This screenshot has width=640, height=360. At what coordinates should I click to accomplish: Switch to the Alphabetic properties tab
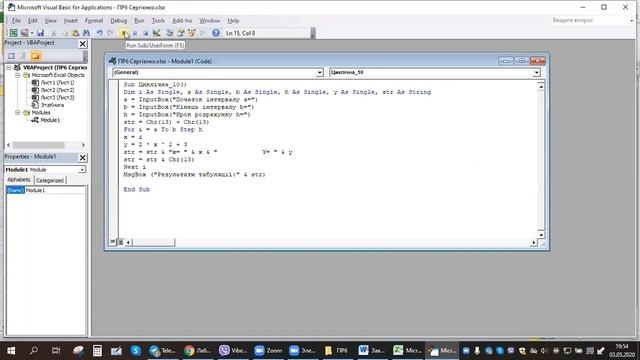click(x=19, y=180)
